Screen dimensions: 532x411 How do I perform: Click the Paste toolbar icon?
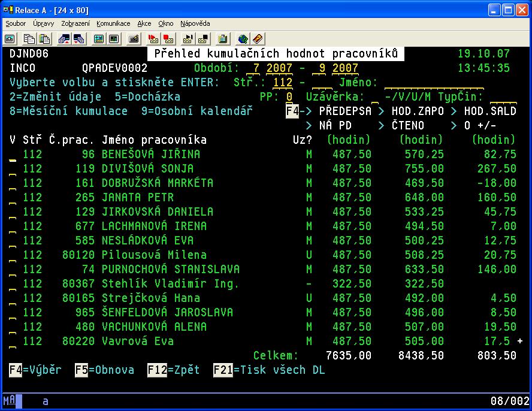[44, 39]
